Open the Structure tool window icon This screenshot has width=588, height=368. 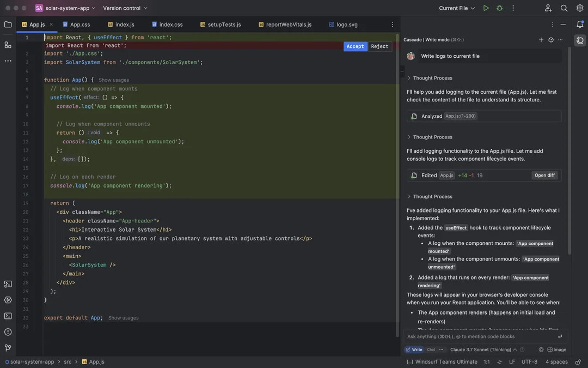point(8,45)
